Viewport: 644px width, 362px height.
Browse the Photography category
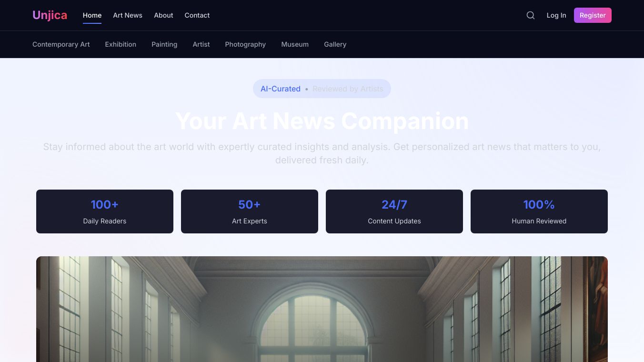pyautogui.click(x=245, y=44)
